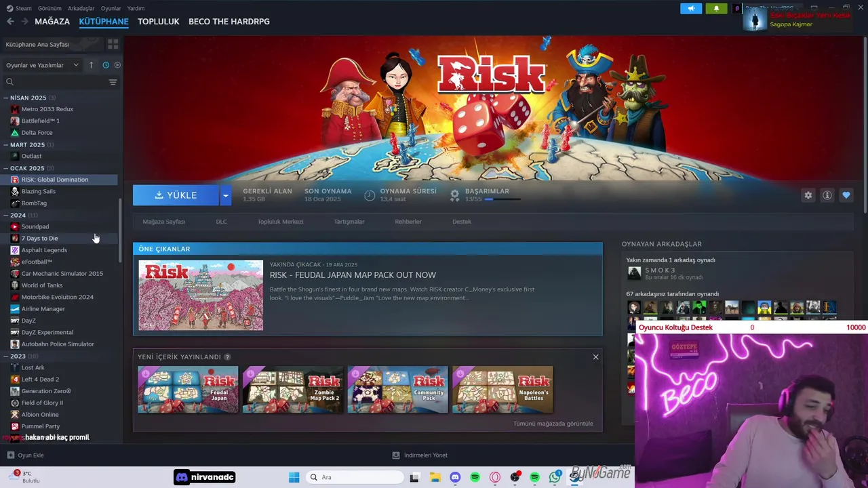Select World of Tanks in library
Screen dimensions: 868x488
point(41,285)
